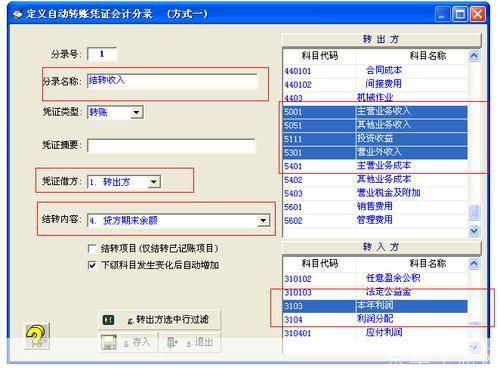This screenshot has height=374, width=500.
Task: Select row 5403 营业税金及附加
Action: [x=375, y=193]
